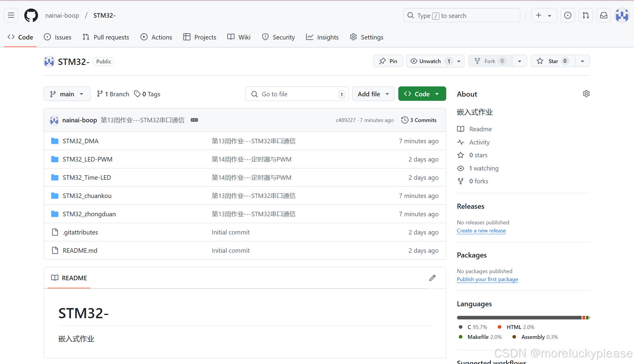634x364 pixels.
Task: Open the notifications inbox icon
Action: coord(604,15)
